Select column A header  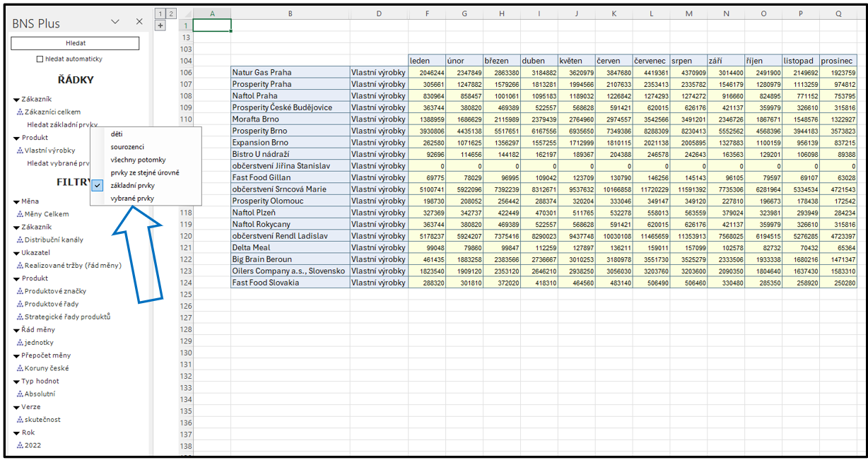coord(212,13)
